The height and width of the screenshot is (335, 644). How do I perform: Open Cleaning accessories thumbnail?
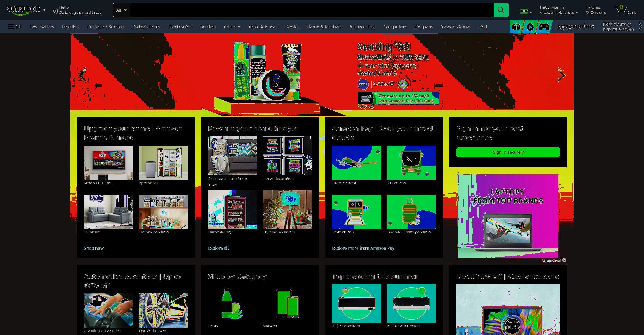click(x=108, y=310)
